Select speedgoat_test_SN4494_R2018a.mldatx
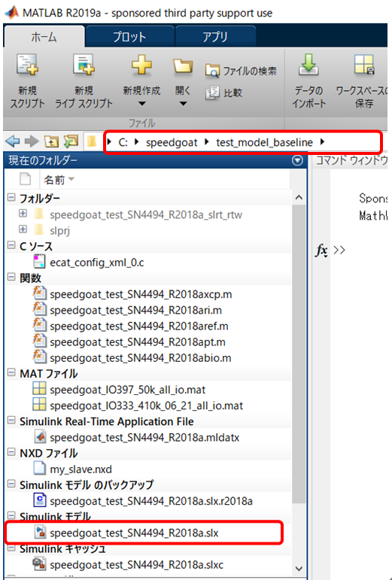 (x=144, y=438)
